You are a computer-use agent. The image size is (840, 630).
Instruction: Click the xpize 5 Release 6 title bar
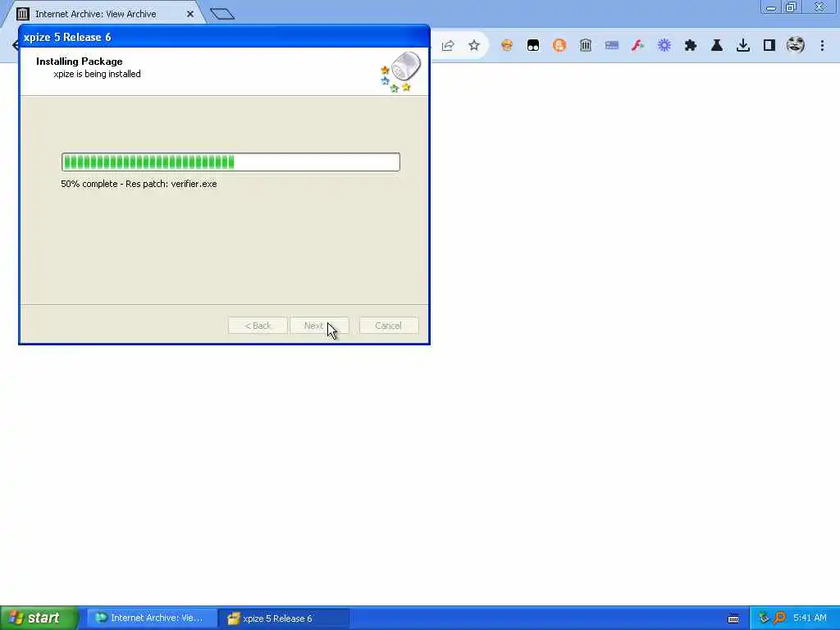click(224, 37)
